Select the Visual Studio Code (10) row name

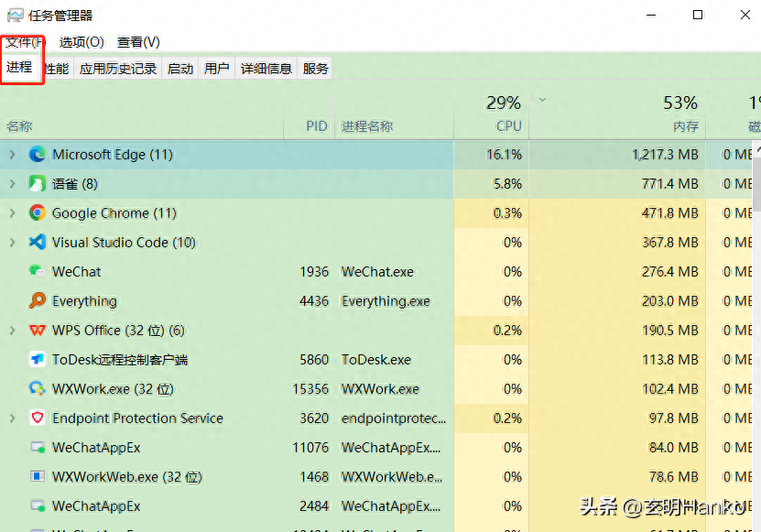[124, 243]
